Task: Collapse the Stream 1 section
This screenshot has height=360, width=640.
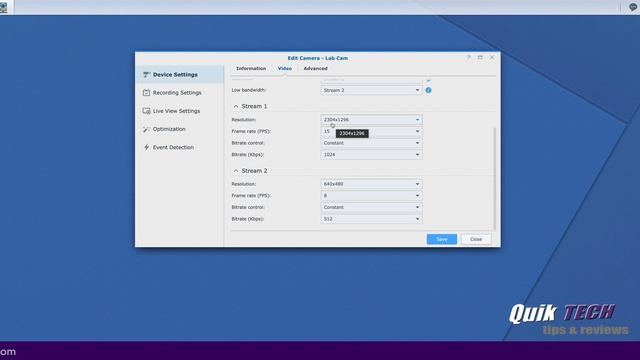Action: [236, 106]
